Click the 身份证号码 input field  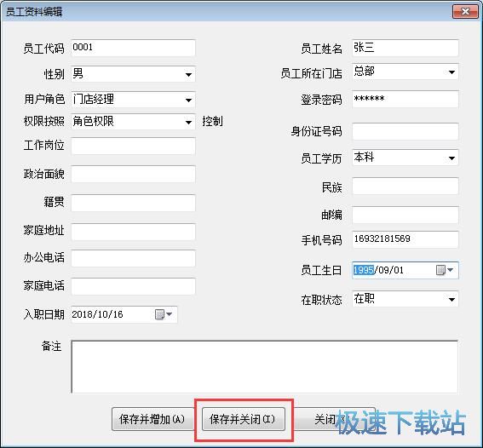405,131
